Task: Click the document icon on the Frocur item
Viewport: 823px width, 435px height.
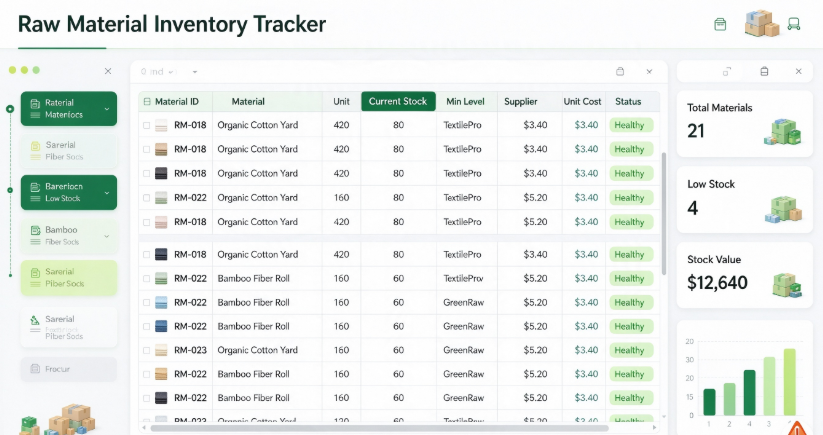Action: point(35,369)
